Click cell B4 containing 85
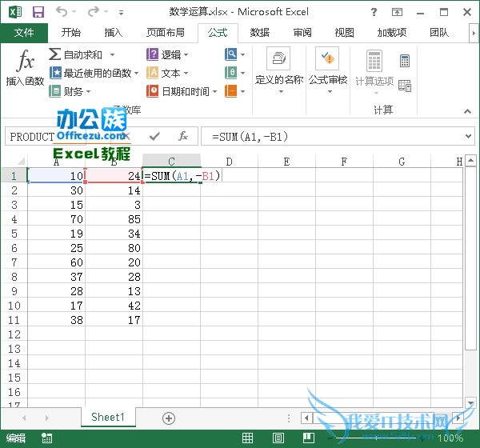Image resolution: width=480 pixels, height=448 pixels. pos(114,219)
